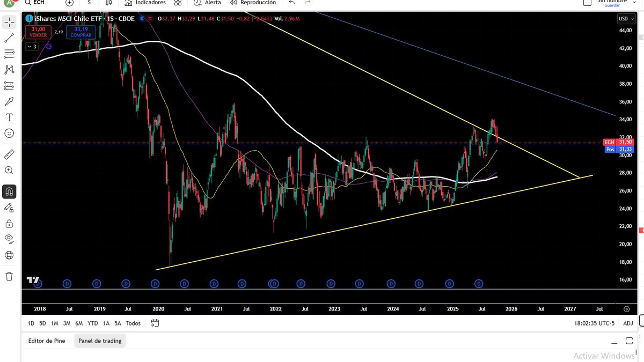Image resolution: width=644 pixels, height=362 pixels.
Task: Toggle stay in drawing mode pencil-lock
Action: pyautogui.click(x=9, y=208)
